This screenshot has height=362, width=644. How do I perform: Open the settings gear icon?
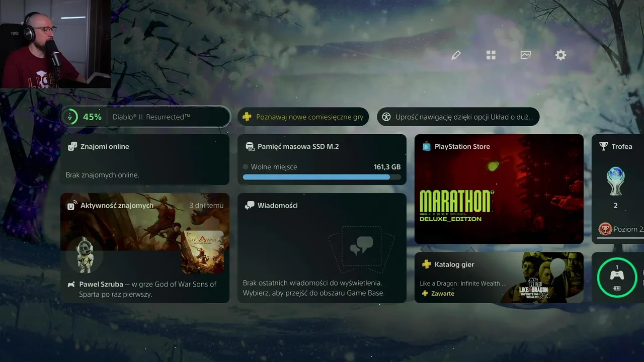[x=560, y=55]
